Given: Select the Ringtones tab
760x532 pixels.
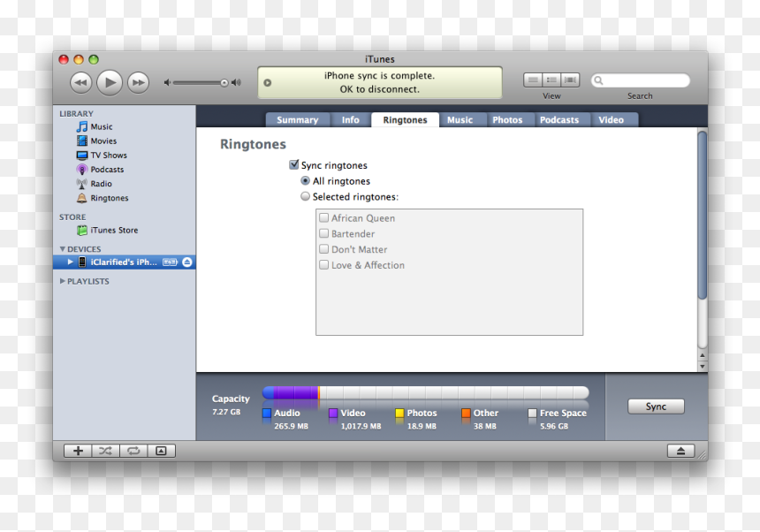Looking at the screenshot, I should click(406, 119).
